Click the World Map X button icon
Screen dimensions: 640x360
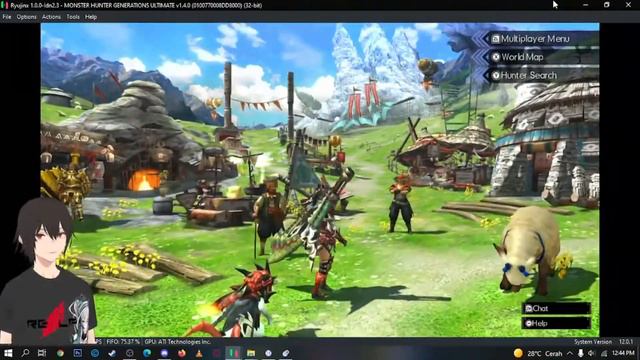coord(496,57)
